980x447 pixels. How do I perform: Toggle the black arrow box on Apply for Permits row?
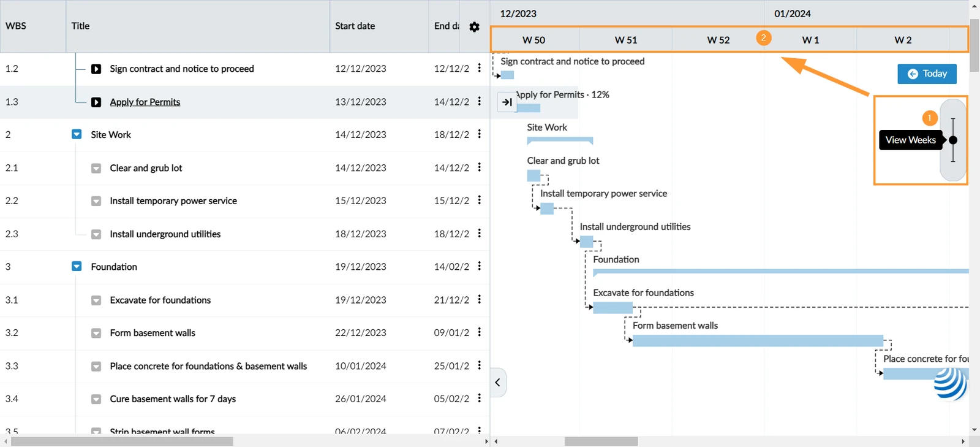coord(96,102)
